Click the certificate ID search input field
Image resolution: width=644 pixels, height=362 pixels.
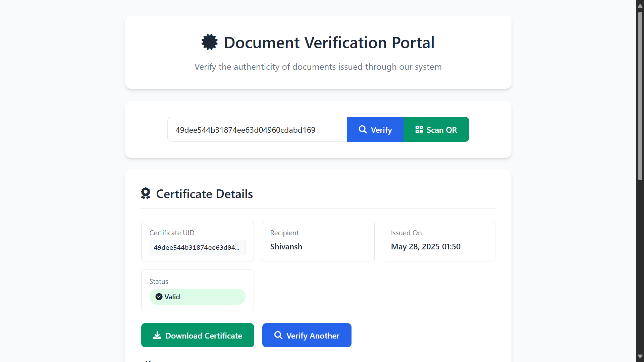257,129
